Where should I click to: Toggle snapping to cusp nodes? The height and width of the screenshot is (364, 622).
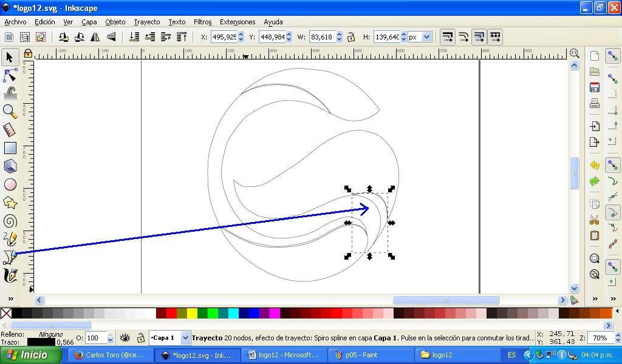click(x=612, y=212)
